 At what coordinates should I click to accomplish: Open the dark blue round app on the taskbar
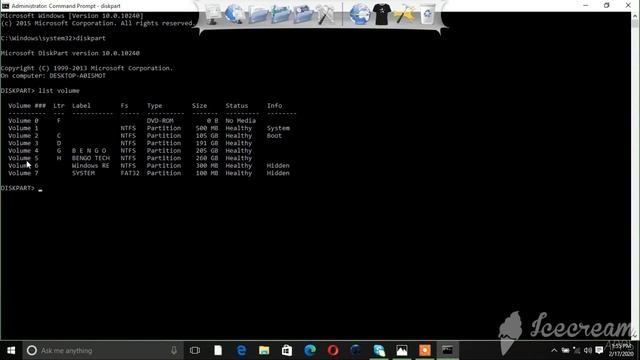click(x=356, y=350)
